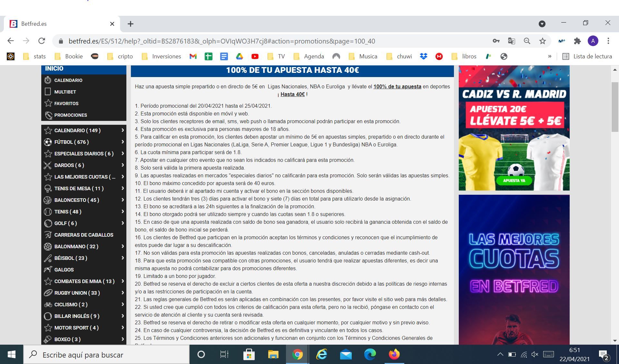Open the zoom magnifier icon in address bar
Image resolution: width=619 pixels, height=364 pixels.
pos(527,41)
